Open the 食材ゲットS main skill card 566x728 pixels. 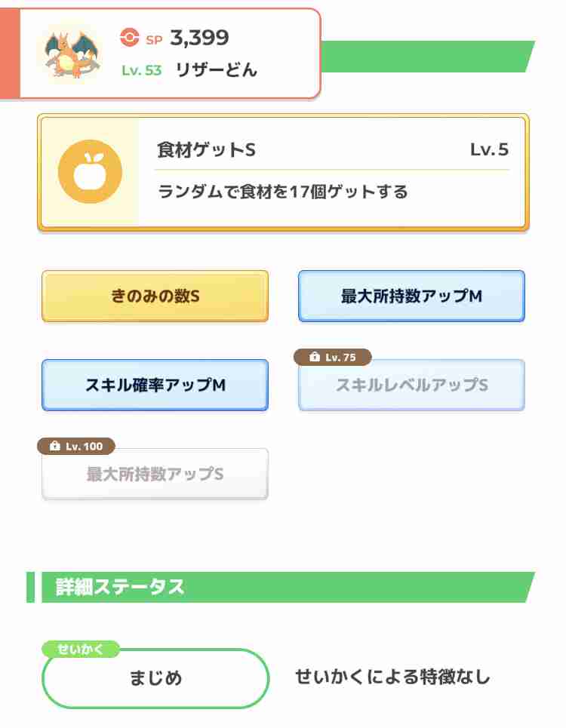pyautogui.click(x=283, y=172)
